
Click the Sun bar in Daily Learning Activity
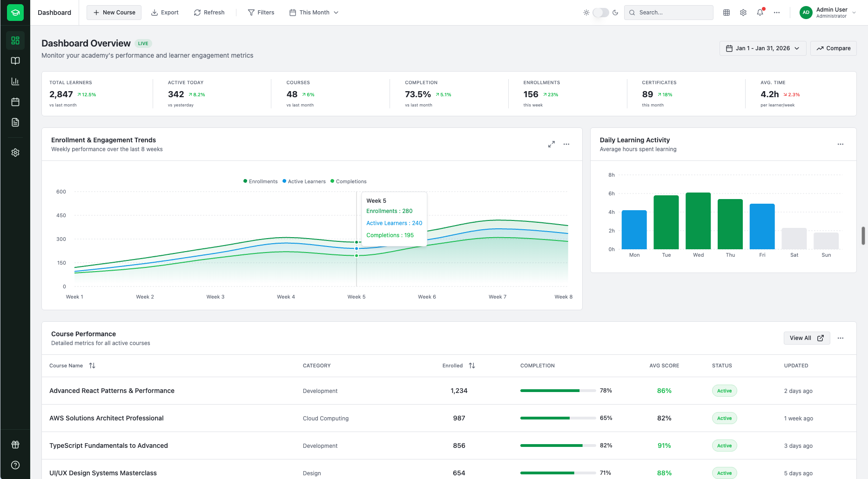point(826,241)
